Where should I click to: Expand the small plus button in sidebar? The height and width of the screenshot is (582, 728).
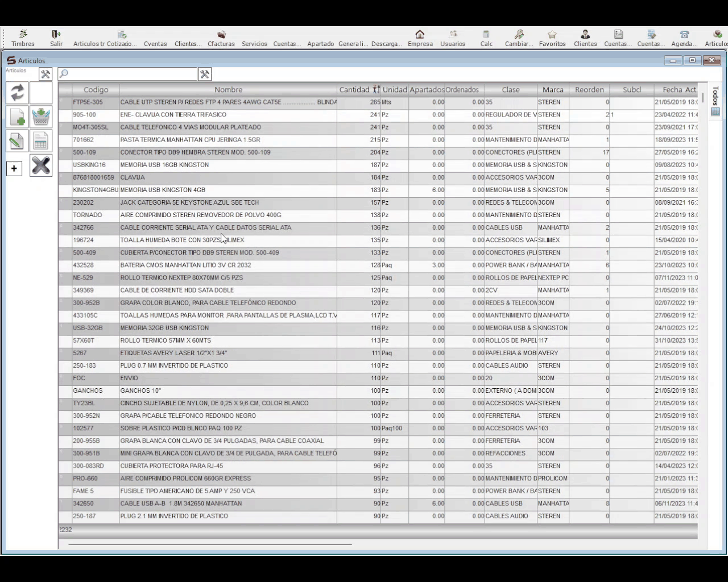point(14,168)
